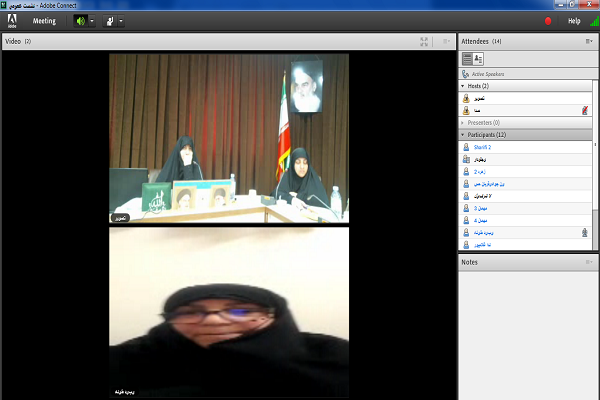The image size is (600, 400).
Task: Open the Video pod options menu
Action: click(x=446, y=41)
